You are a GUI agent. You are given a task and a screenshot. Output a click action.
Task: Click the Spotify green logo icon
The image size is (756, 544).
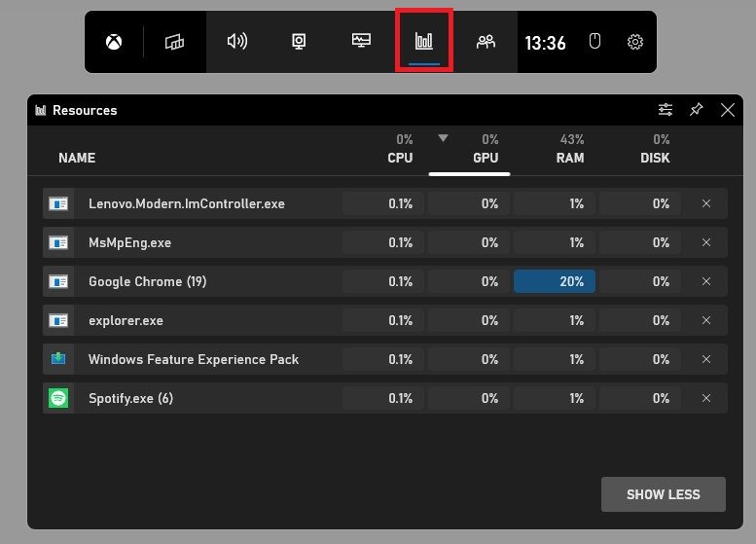pyautogui.click(x=58, y=398)
